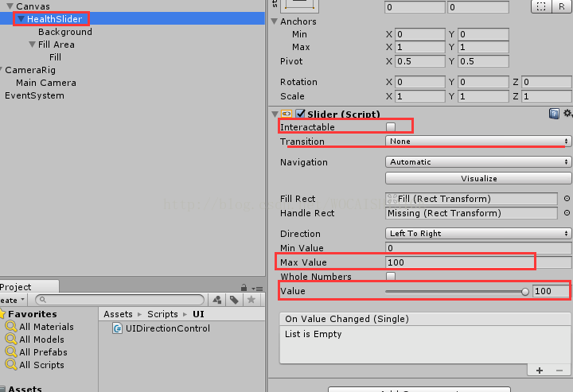Collapse the Anchors foldout triangle

(x=275, y=21)
